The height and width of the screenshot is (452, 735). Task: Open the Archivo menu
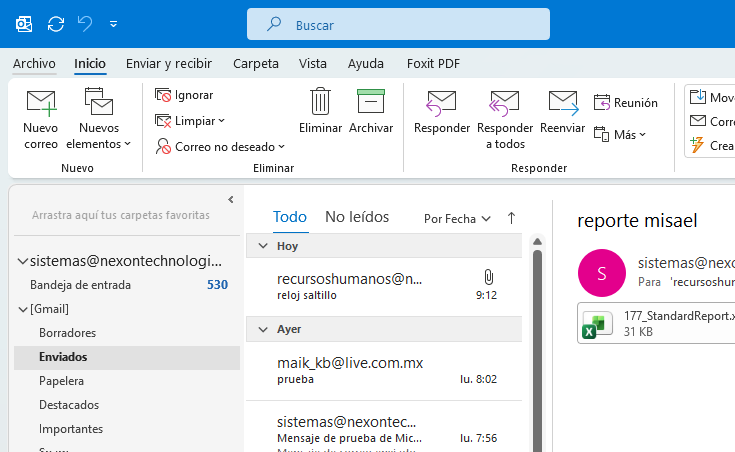click(34, 63)
